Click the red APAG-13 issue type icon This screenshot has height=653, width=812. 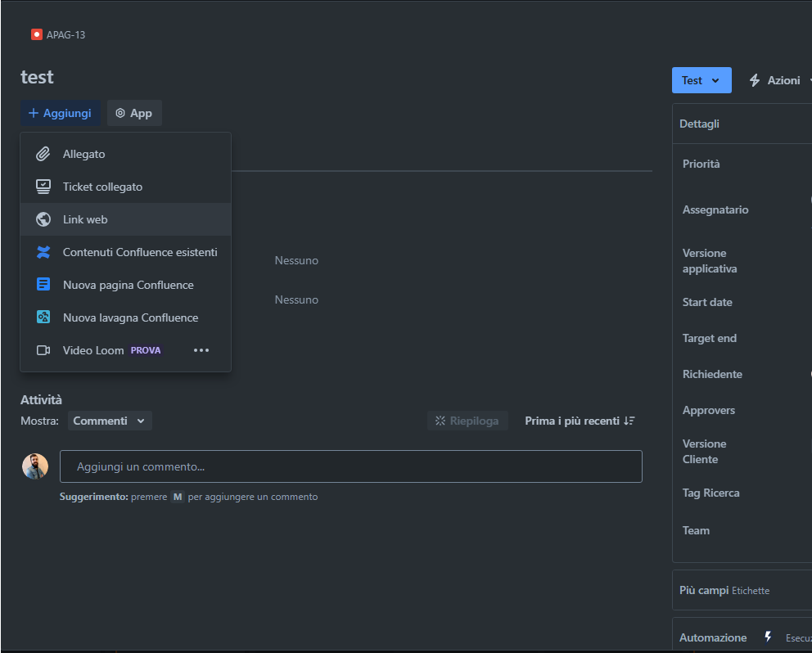coord(36,34)
